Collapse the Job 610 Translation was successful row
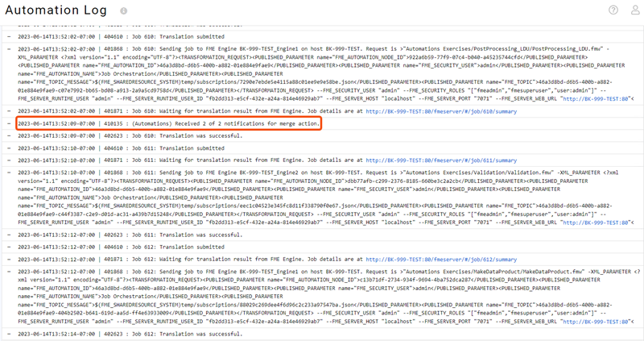 (9, 135)
